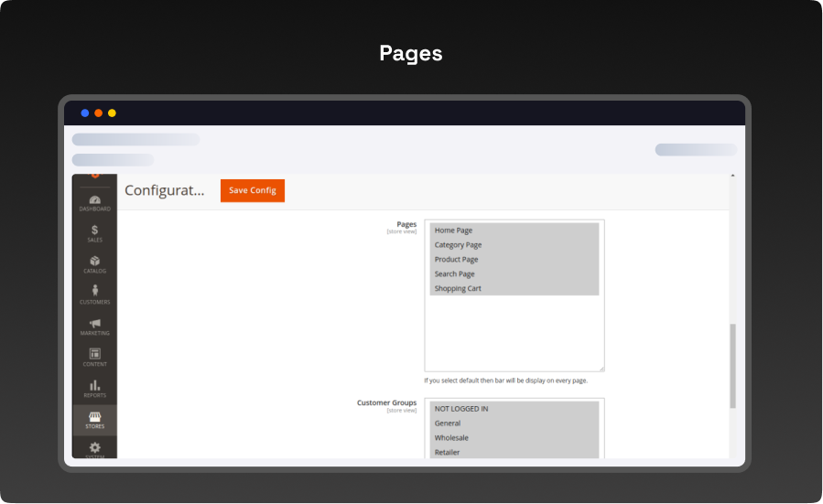Open the System gear icon
This screenshot has width=823, height=504.
pos(94,448)
